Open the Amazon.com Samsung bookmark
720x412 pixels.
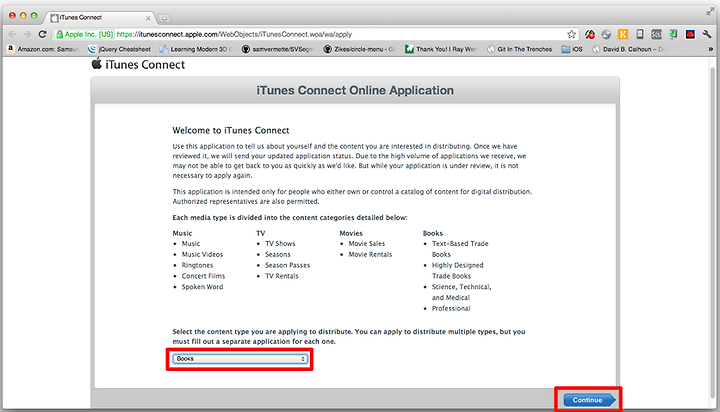click(43, 49)
